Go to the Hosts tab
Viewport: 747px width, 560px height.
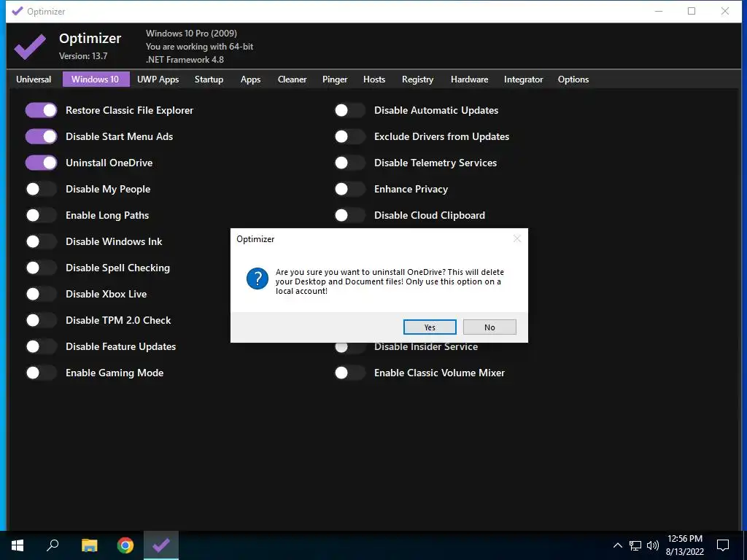[374, 79]
